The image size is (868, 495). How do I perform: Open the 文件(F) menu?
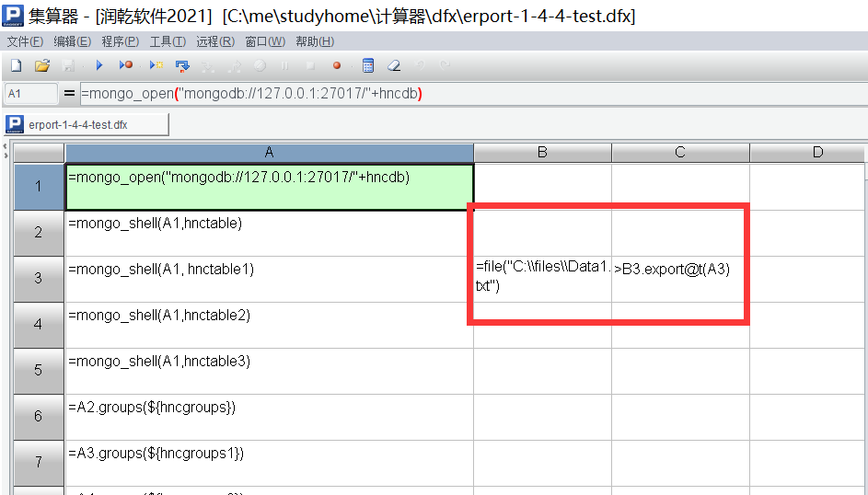click(25, 41)
